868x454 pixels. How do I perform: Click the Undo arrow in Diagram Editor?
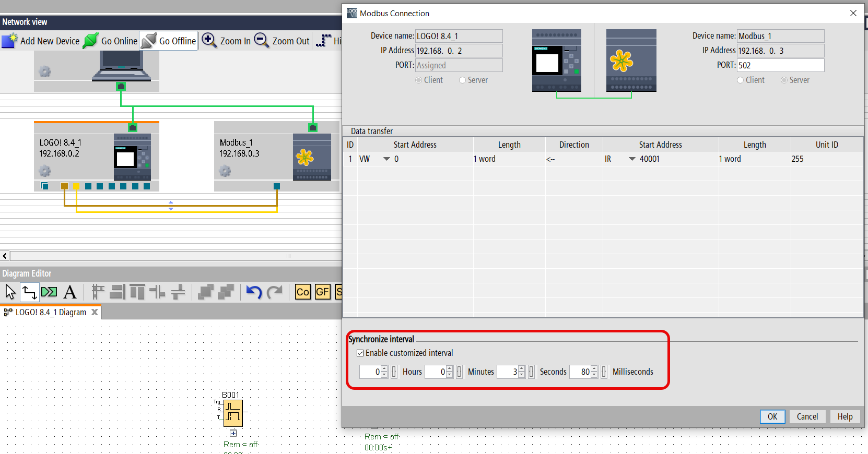(x=254, y=292)
